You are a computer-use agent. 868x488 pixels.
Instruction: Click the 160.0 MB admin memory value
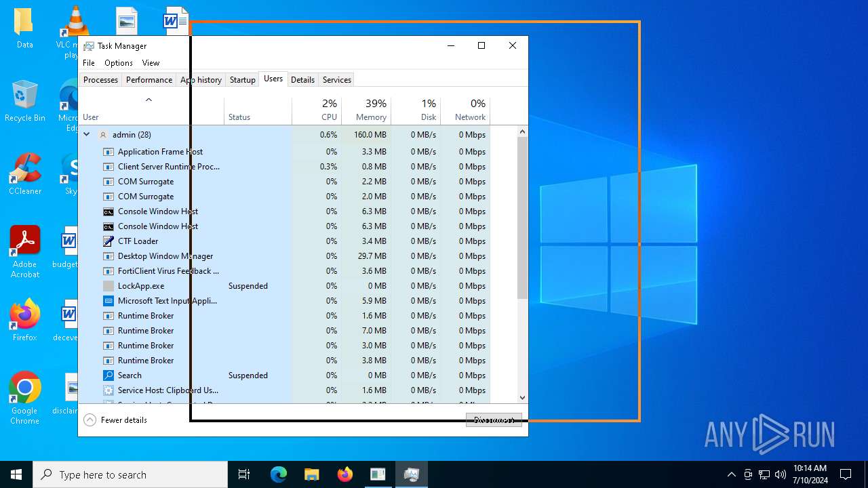coord(370,135)
